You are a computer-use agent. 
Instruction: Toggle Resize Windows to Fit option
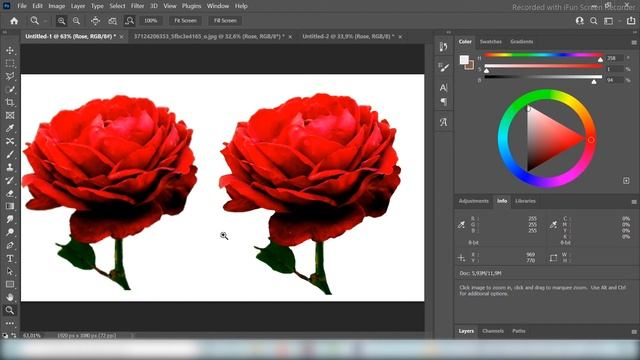coord(96,21)
